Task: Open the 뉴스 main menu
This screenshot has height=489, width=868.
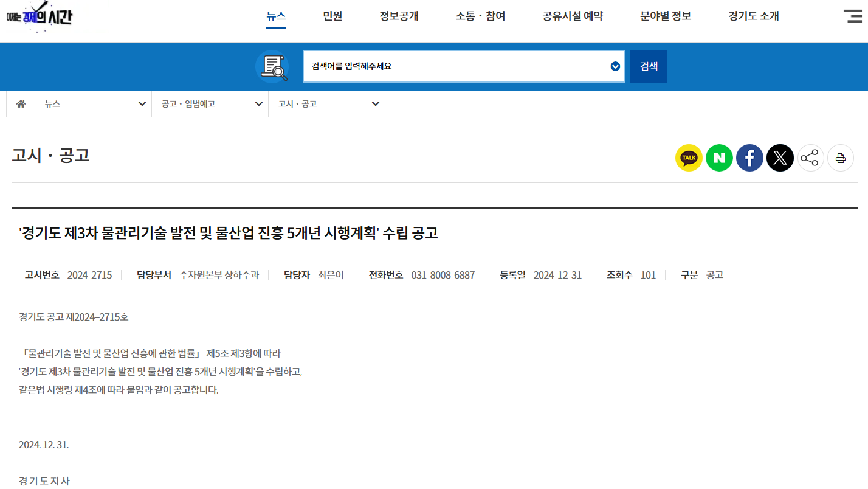Action: 276,16
